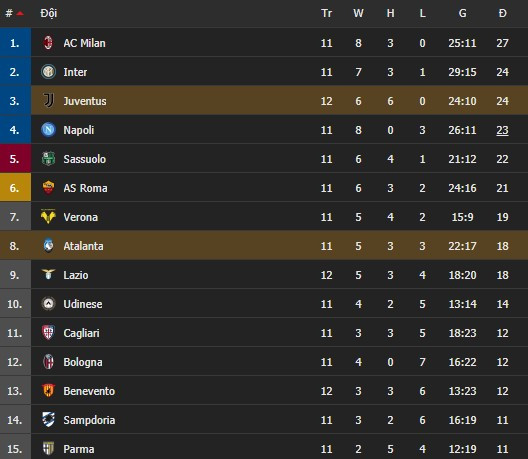Click the Napoli club crest

coord(48,130)
